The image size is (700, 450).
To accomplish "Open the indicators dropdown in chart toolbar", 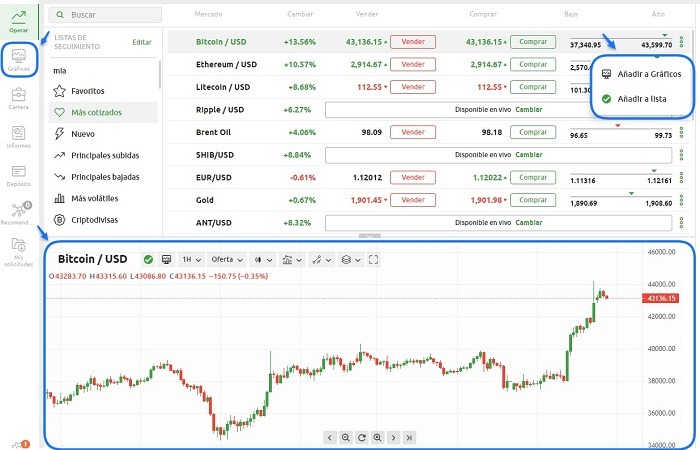I will click(x=292, y=259).
